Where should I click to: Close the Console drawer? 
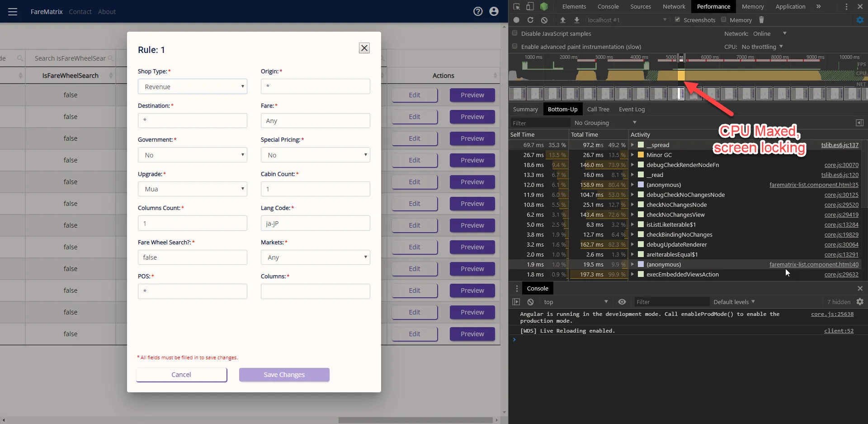860,288
